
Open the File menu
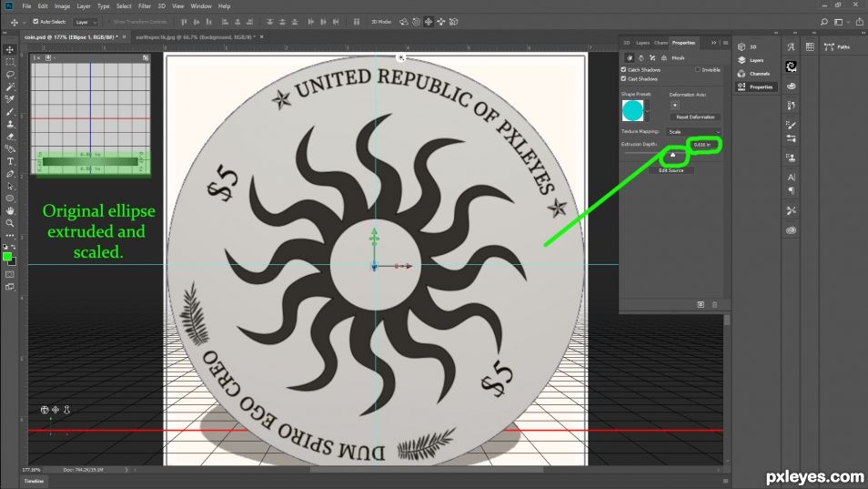point(26,6)
